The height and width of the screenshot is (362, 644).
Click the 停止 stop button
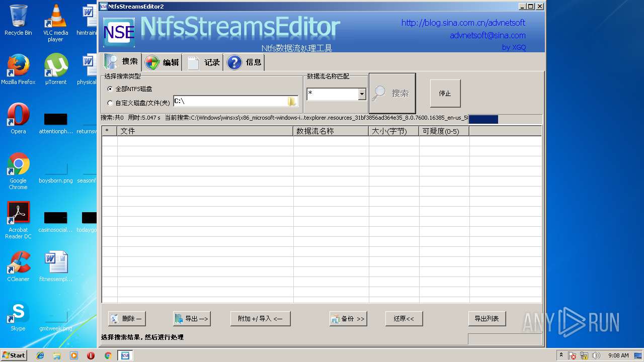[x=445, y=94]
